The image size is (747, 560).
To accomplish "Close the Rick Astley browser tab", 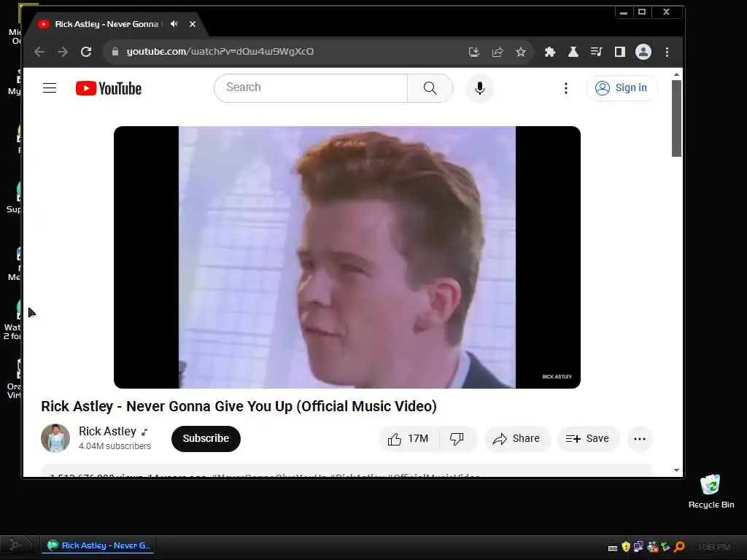I will (193, 24).
